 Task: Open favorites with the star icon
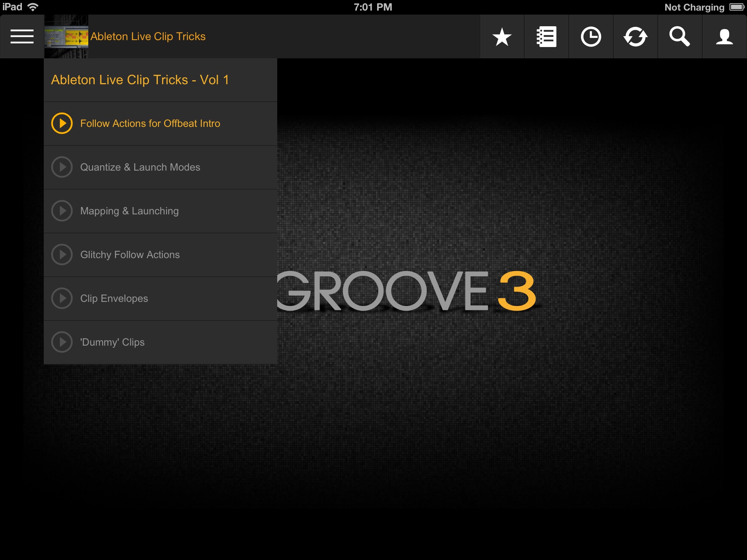point(502,37)
